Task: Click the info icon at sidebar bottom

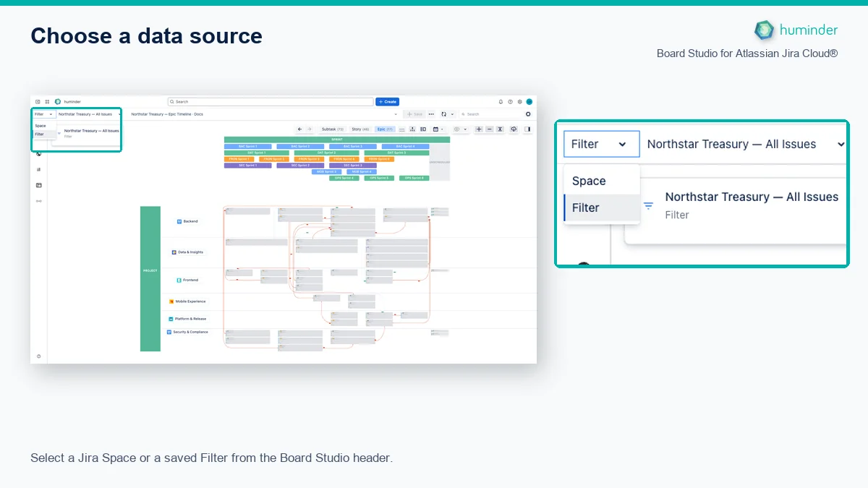Action: (x=38, y=356)
